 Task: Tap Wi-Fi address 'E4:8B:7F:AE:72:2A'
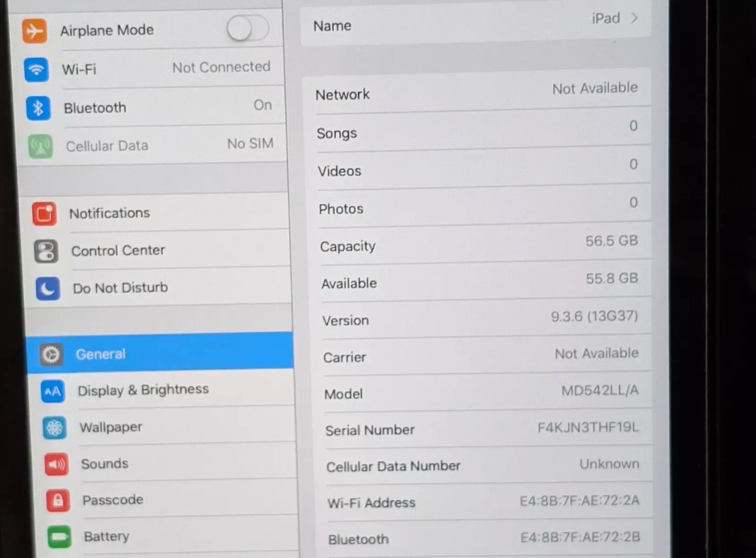[580, 501]
